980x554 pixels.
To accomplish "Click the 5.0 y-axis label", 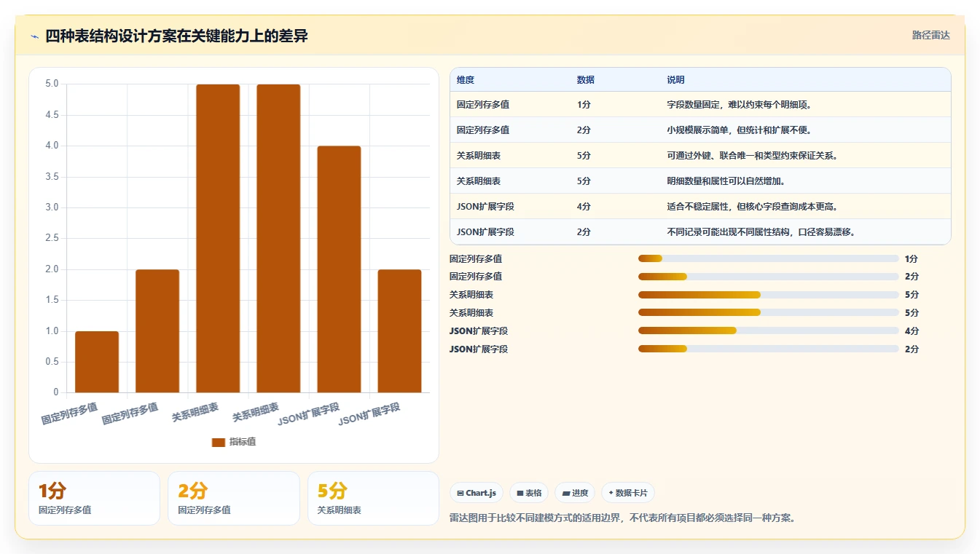I will point(52,84).
